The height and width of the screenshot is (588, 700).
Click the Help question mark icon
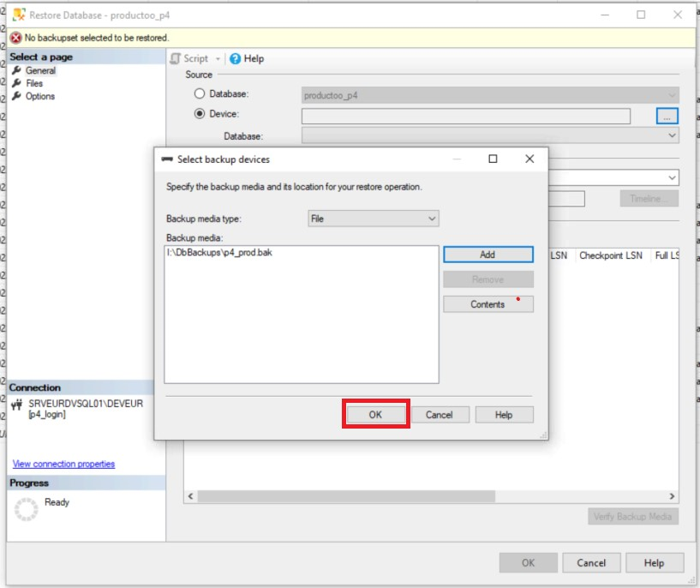(x=235, y=58)
